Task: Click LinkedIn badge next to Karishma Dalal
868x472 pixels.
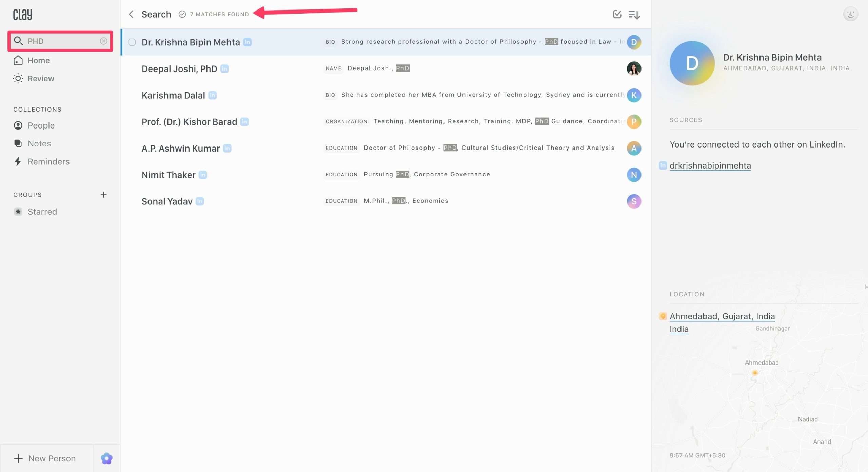Action: pyautogui.click(x=213, y=95)
